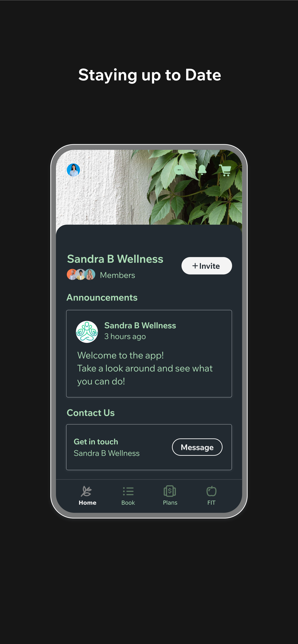Select the FIT tab label

click(211, 503)
